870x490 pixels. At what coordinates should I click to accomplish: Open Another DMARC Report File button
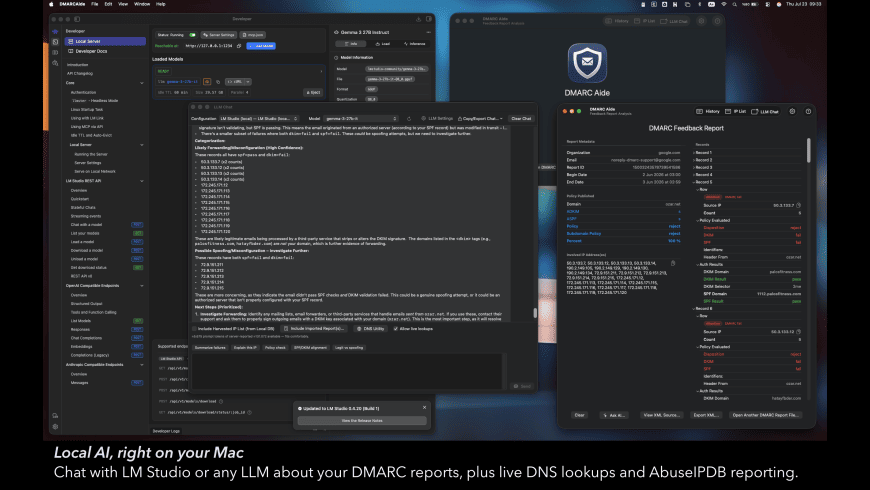[765, 415]
